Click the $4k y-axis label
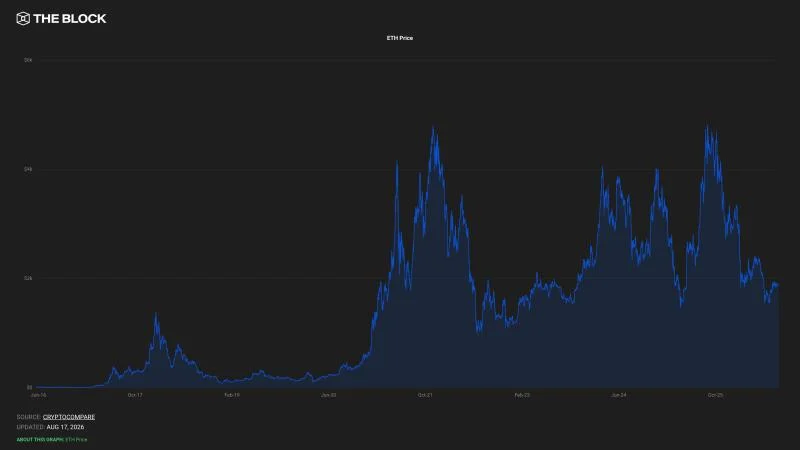The width and height of the screenshot is (800, 450). (x=28, y=169)
